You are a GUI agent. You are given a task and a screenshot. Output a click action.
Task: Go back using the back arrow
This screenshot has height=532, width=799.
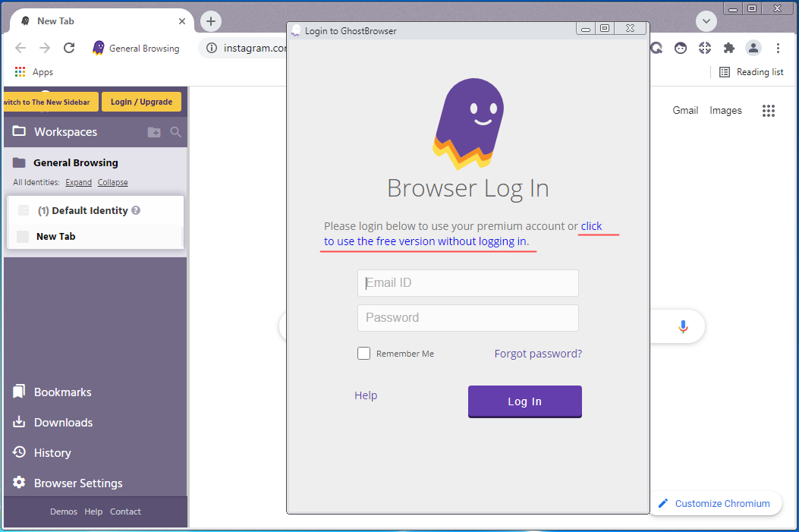pyautogui.click(x=20, y=48)
